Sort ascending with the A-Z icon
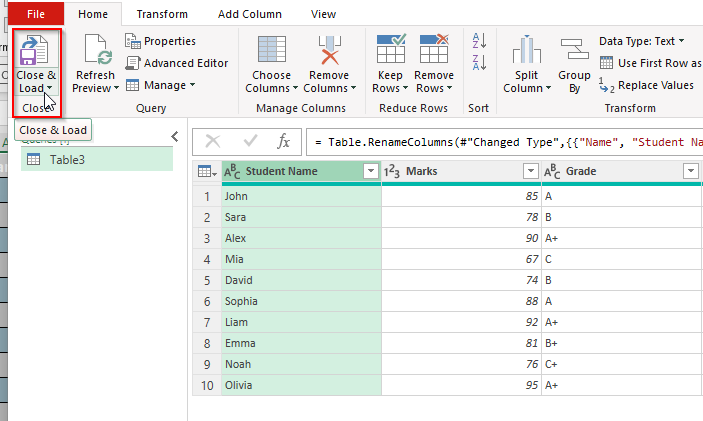703x421 pixels. coord(478,41)
